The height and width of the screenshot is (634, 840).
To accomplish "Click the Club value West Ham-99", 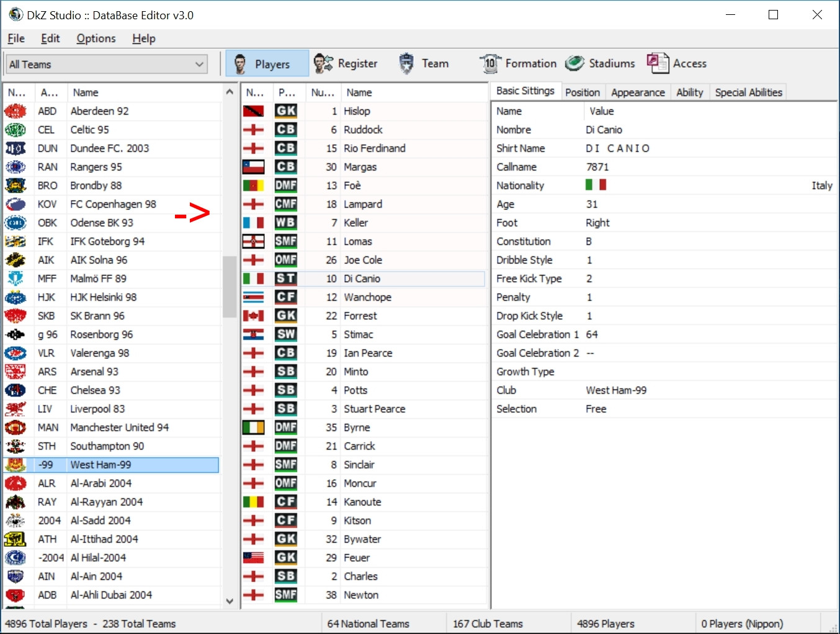I will tap(616, 390).
